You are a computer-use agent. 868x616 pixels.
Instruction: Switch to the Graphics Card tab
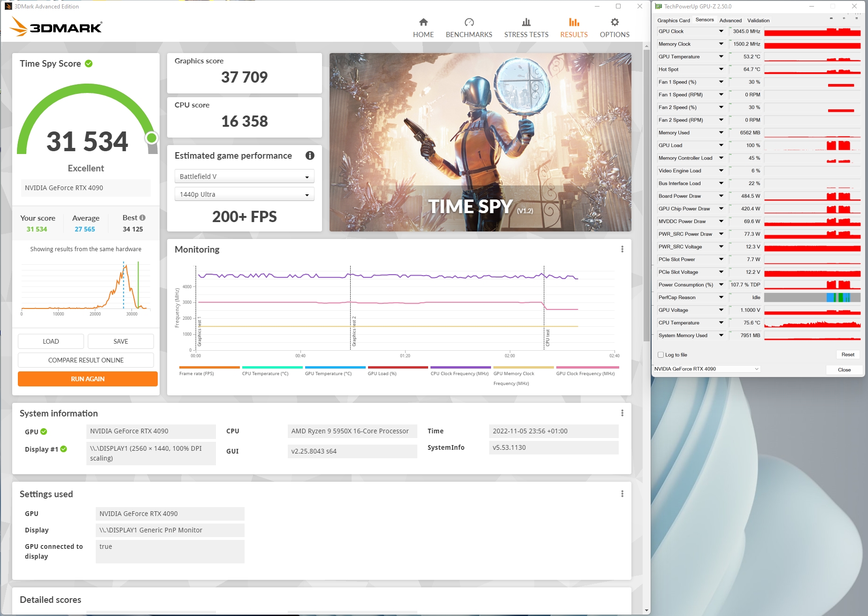673,21
